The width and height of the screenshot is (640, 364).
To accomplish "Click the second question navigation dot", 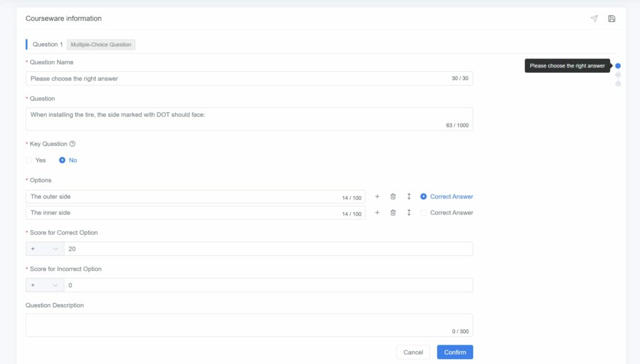I will pos(618,75).
